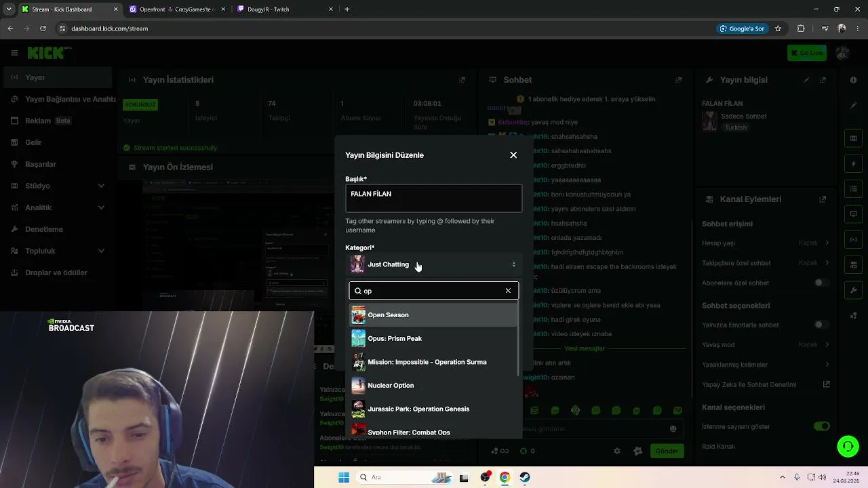Image resolution: width=868 pixels, height=488 pixels.
Task: Open the tab search dropdown arrow
Action: tap(9, 9)
